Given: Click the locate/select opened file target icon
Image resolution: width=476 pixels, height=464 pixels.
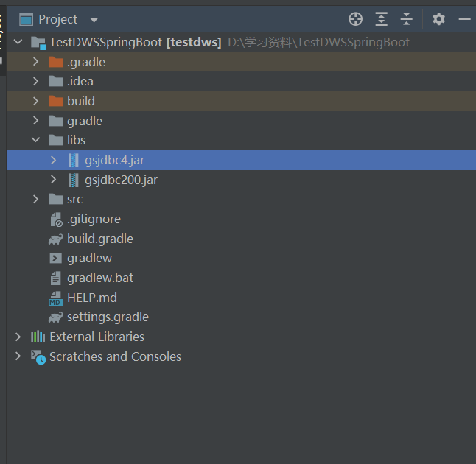Looking at the screenshot, I should pyautogui.click(x=356, y=19).
